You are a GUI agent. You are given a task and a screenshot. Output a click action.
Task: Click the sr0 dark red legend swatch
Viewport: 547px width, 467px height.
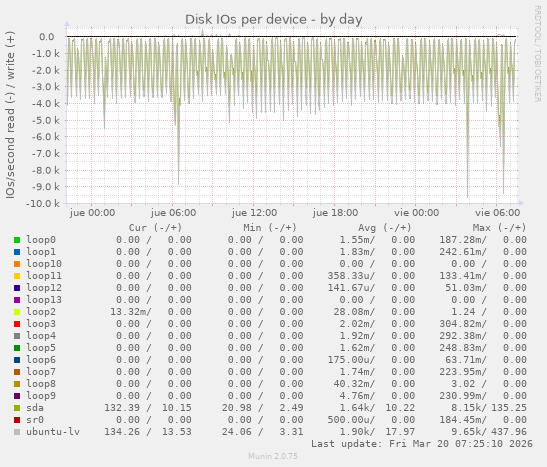[17, 420]
